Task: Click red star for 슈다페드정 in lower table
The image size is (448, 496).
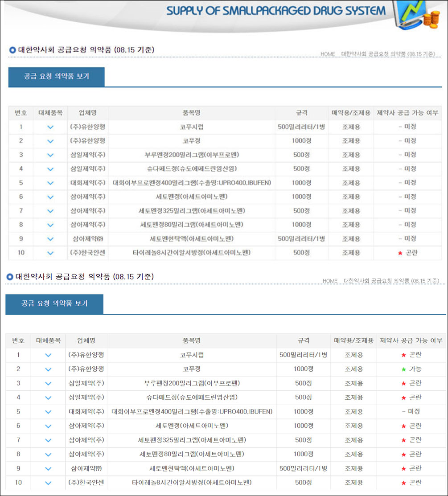Action: [x=404, y=398]
